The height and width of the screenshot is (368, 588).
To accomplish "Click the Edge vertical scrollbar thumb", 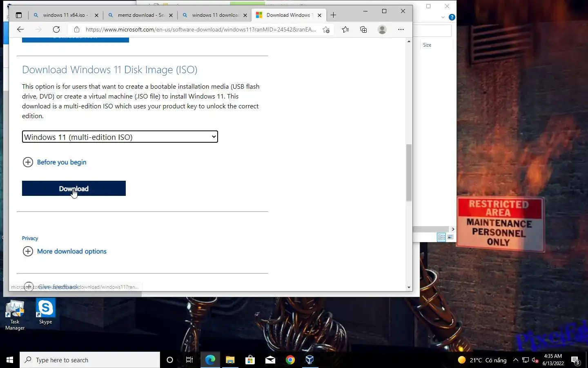I will click(409, 173).
